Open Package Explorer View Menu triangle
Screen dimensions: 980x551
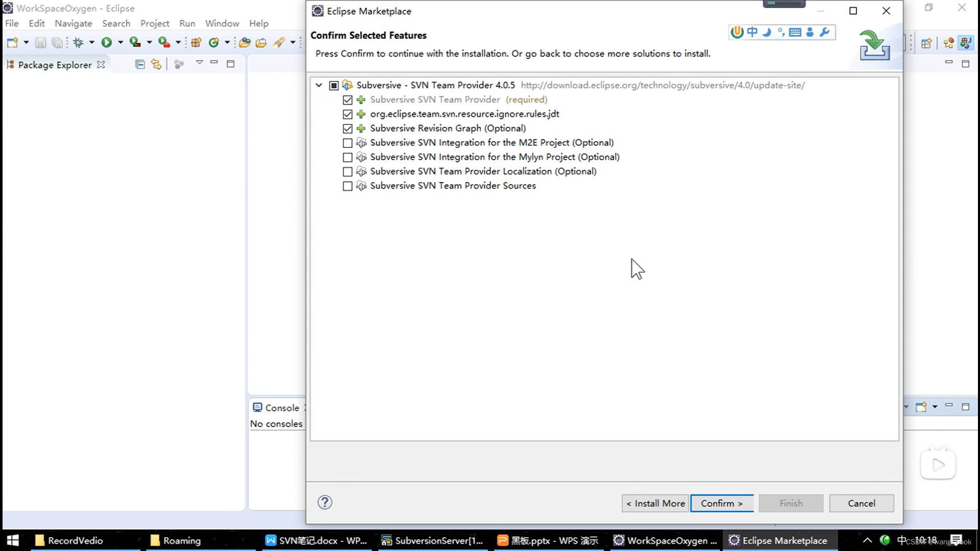coord(200,63)
